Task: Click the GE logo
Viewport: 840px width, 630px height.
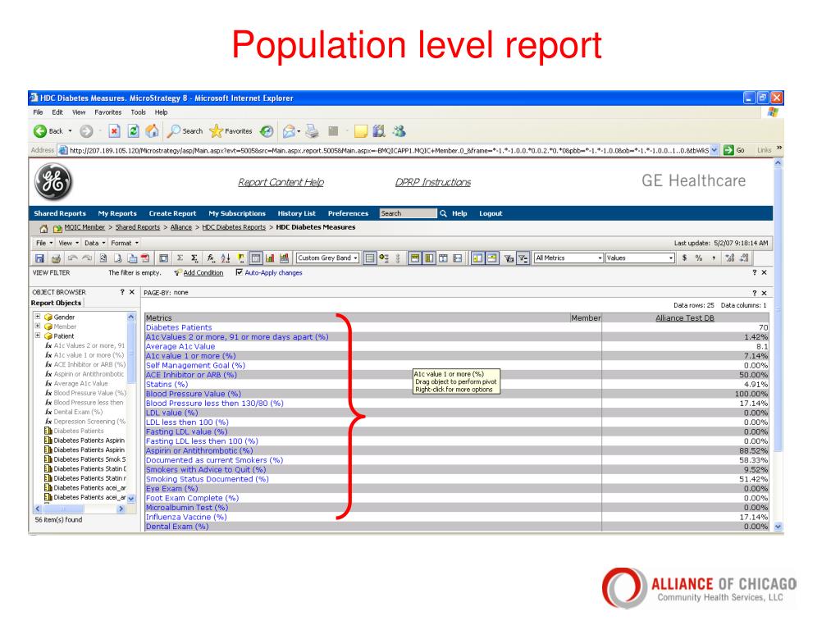Action: [53, 181]
